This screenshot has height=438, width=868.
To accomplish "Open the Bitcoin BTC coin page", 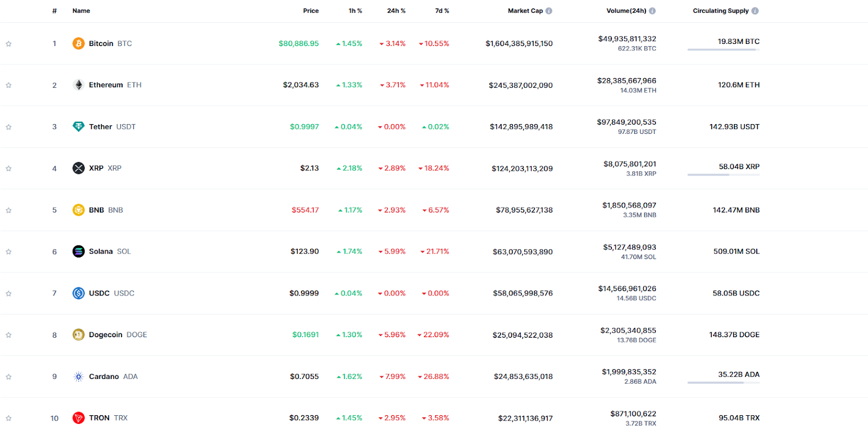I will (110, 43).
